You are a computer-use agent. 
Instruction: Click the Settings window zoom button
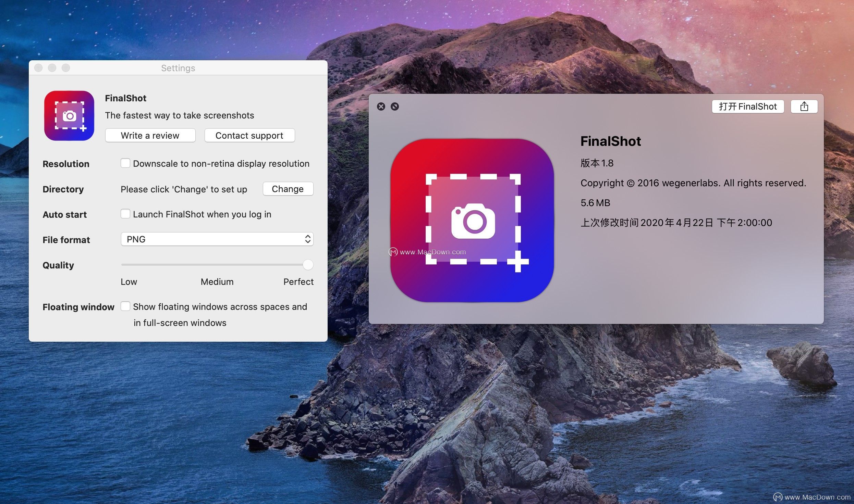point(66,68)
